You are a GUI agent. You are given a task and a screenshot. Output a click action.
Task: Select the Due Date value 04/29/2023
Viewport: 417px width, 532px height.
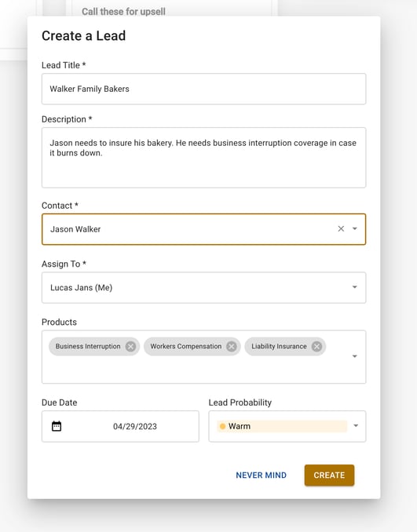click(135, 427)
